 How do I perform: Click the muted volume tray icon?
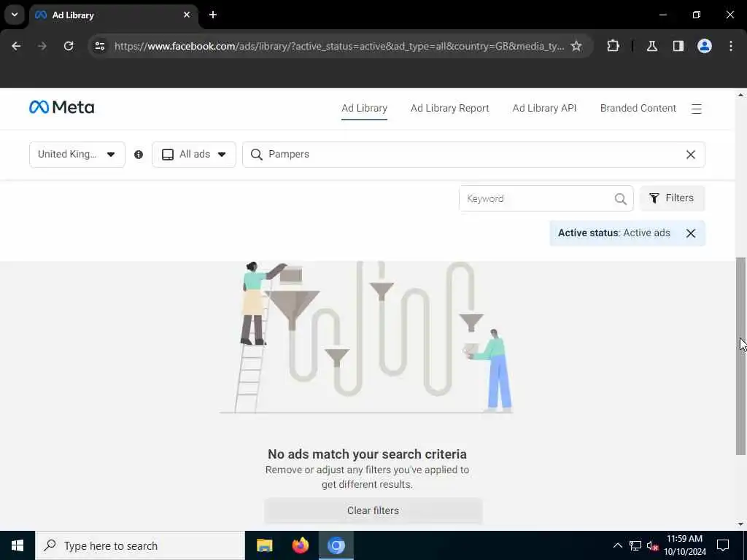click(652, 545)
